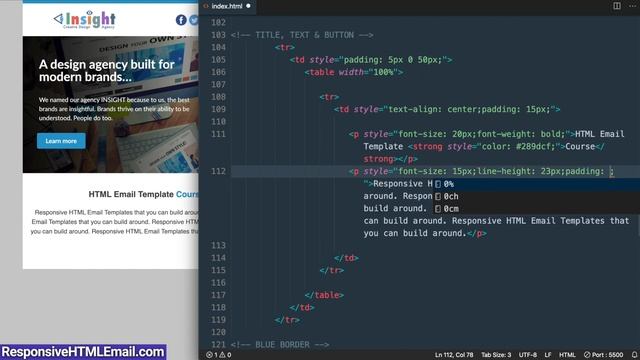Open HTML language mode selector

coord(567,355)
